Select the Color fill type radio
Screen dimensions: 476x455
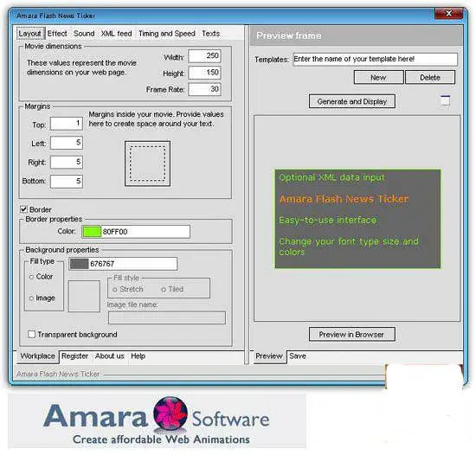tap(31, 277)
